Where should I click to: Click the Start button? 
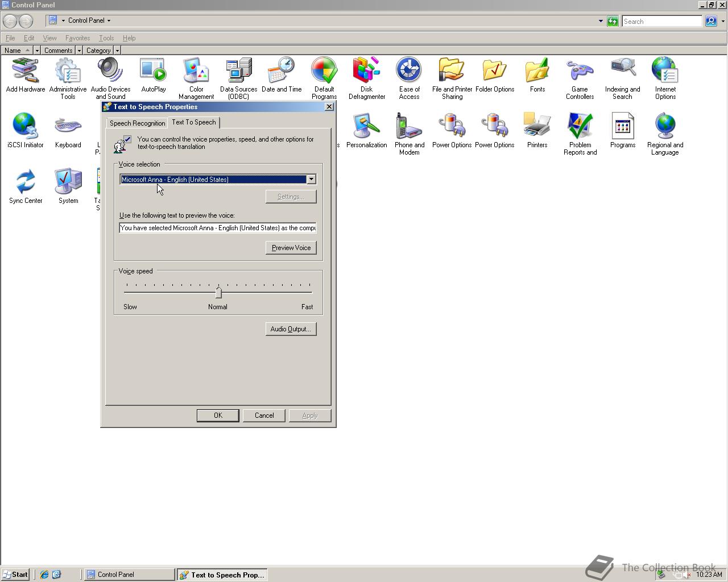click(x=15, y=575)
